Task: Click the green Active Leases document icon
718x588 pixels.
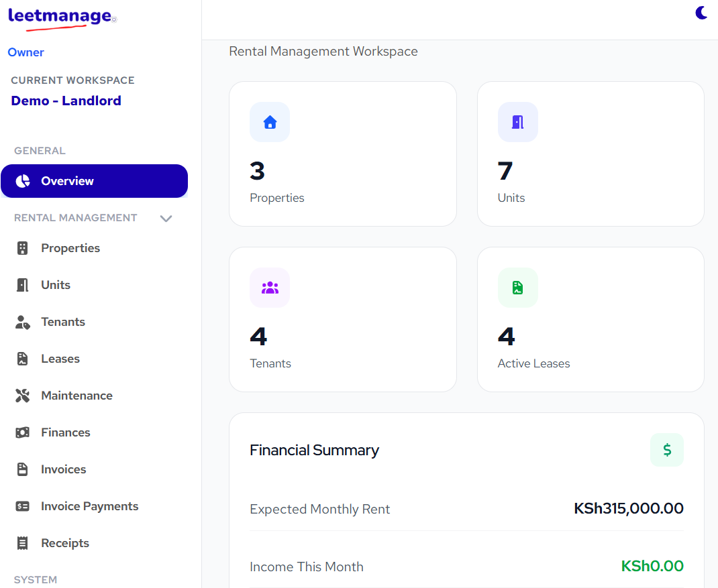Action: [x=517, y=288]
